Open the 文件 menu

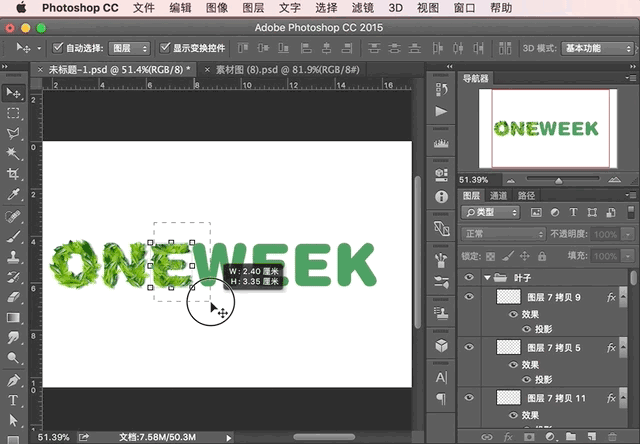tap(144, 8)
